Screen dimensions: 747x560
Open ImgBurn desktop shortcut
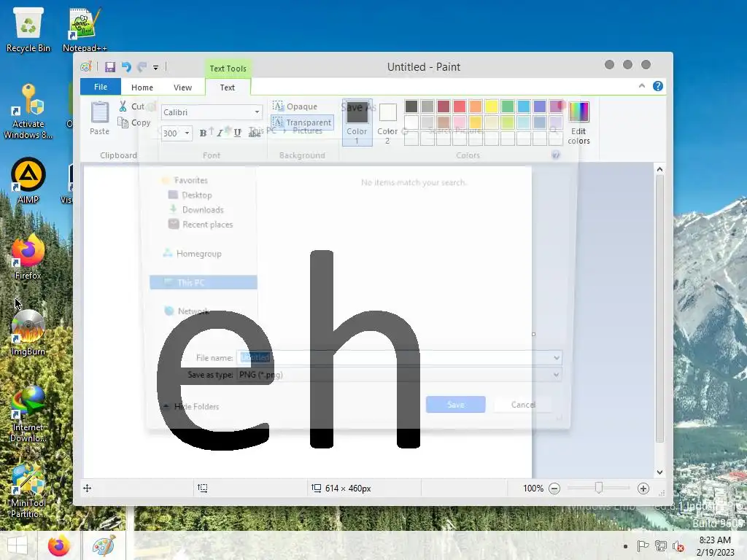(x=28, y=332)
